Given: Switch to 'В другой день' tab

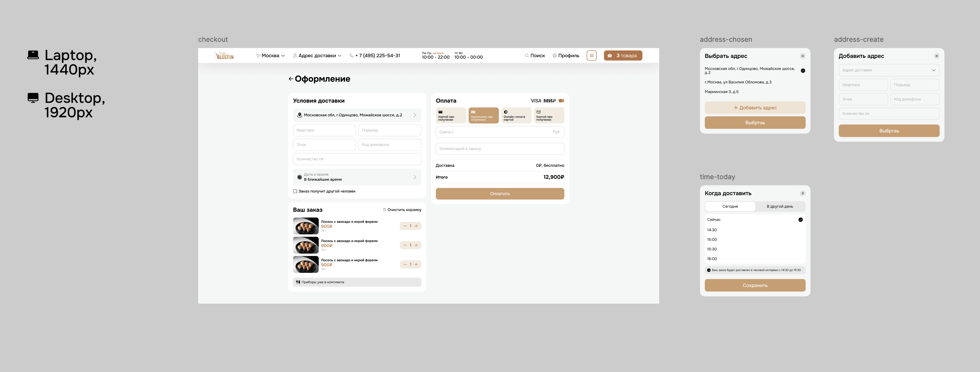Looking at the screenshot, I should (x=779, y=206).
